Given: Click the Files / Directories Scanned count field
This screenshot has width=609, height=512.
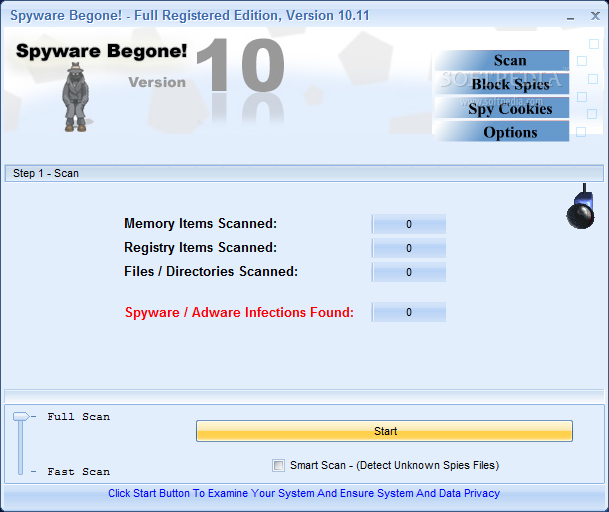Looking at the screenshot, I should click(x=409, y=272).
